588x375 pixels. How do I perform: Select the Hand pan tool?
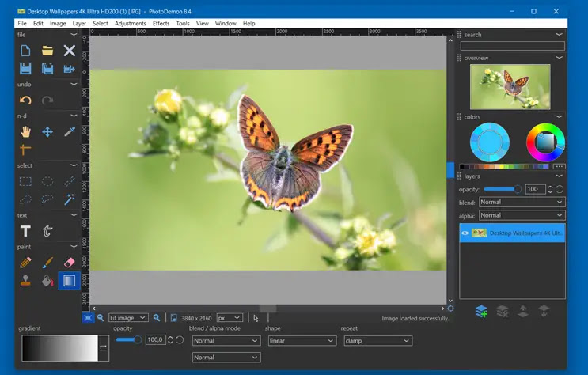coord(25,131)
